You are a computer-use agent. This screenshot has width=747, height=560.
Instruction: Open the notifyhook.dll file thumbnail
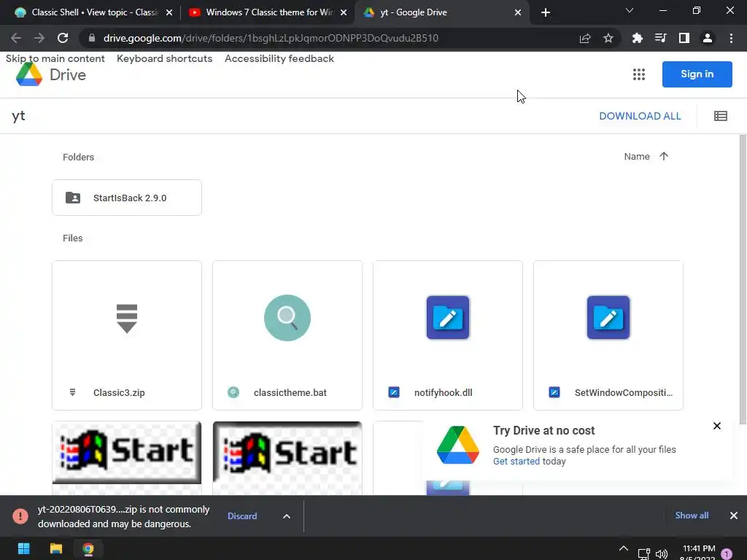coord(448,318)
